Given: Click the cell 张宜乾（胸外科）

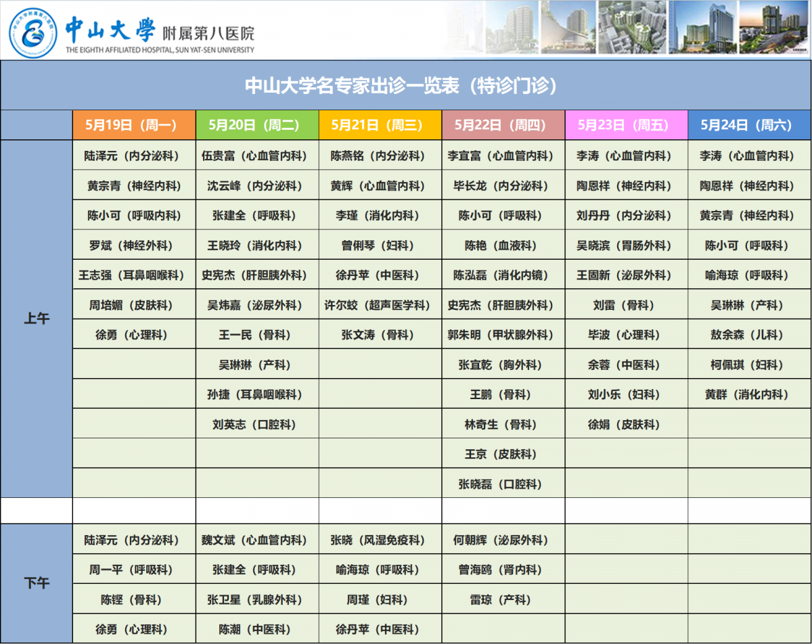Looking at the screenshot, I should (x=503, y=365).
